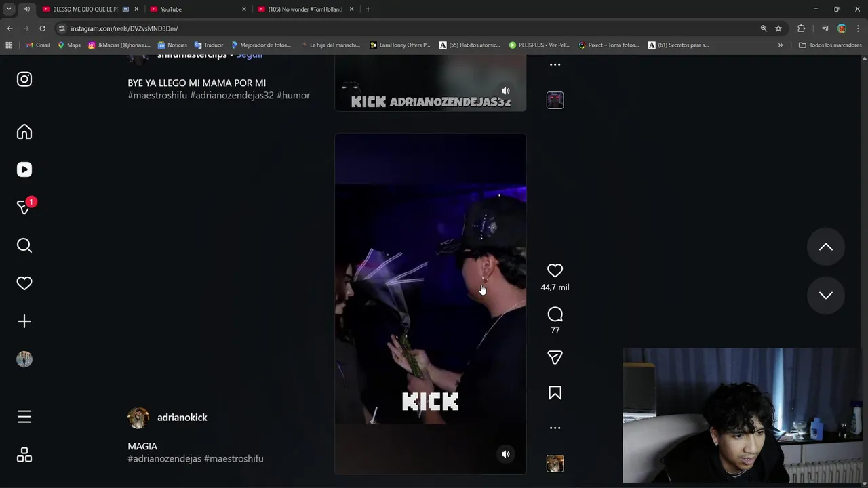Viewport: 868px width, 488px height.
Task: Open the apps grid in bookmarks bar
Action: 9,45
